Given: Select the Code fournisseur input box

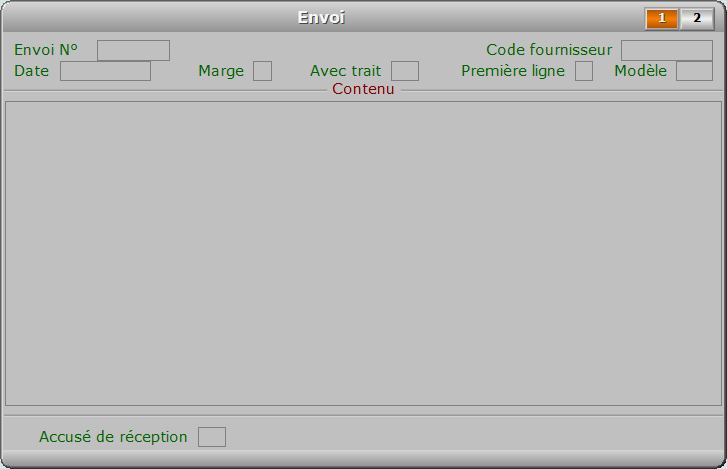Looking at the screenshot, I should click(x=667, y=51).
